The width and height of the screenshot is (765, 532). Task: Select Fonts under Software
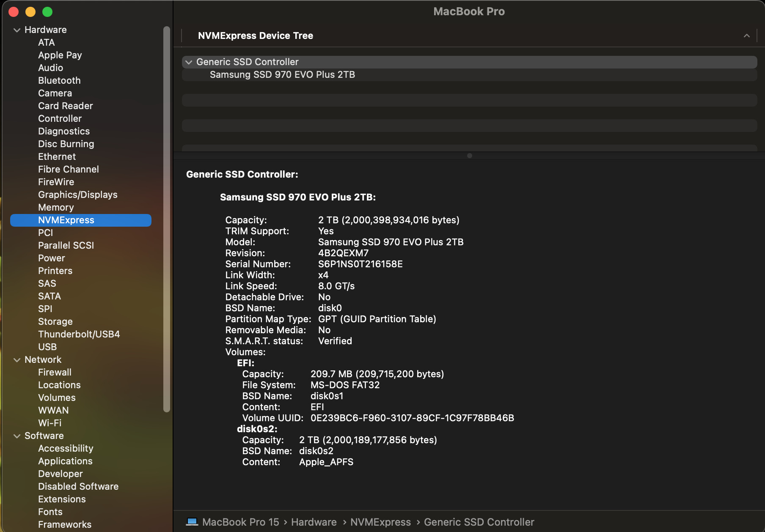click(50, 512)
